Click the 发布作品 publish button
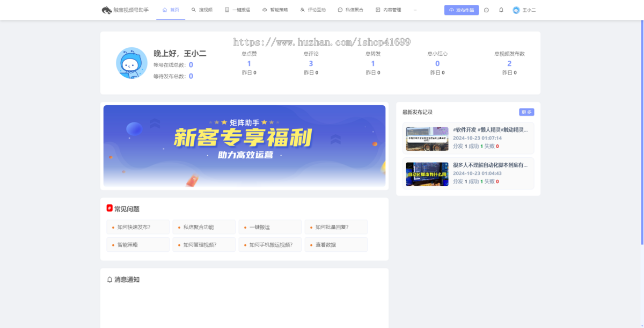 462,10
